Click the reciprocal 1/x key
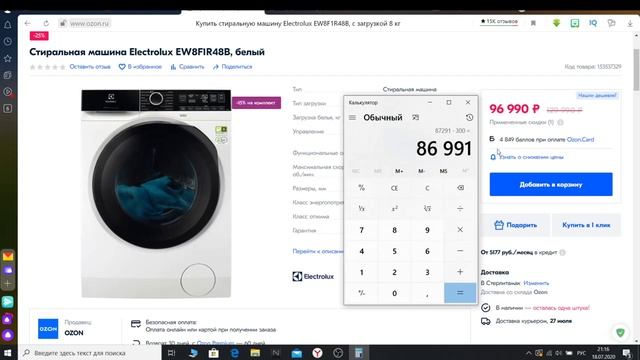 tap(361, 209)
